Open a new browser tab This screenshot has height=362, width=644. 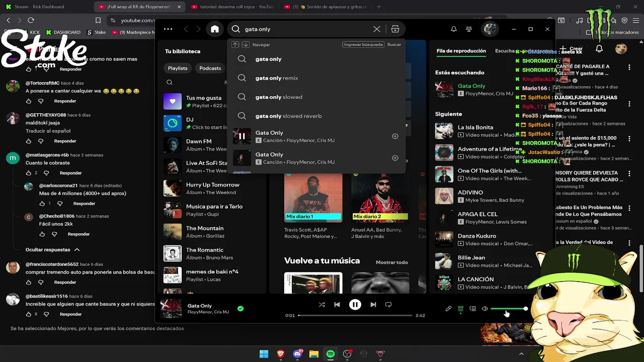pos(379,7)
